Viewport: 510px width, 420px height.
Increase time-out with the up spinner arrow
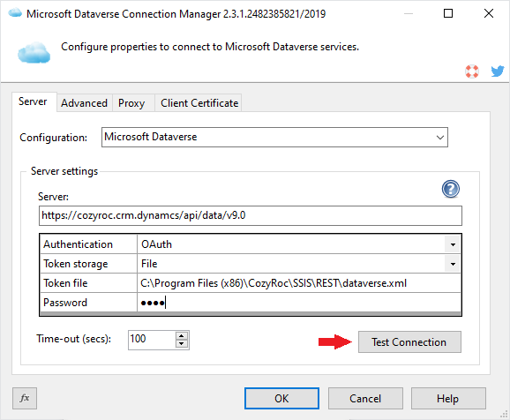click(x=182, y=336)
